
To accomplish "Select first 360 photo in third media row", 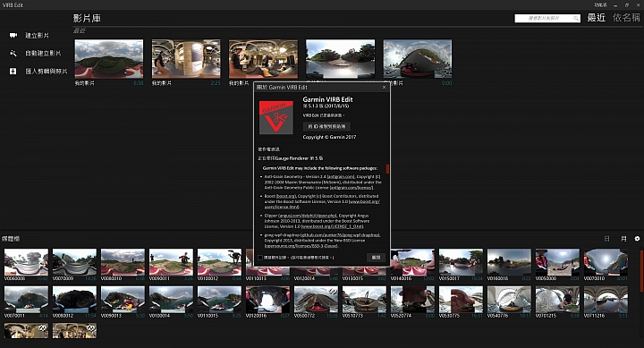I will click(x=26, y=331).
